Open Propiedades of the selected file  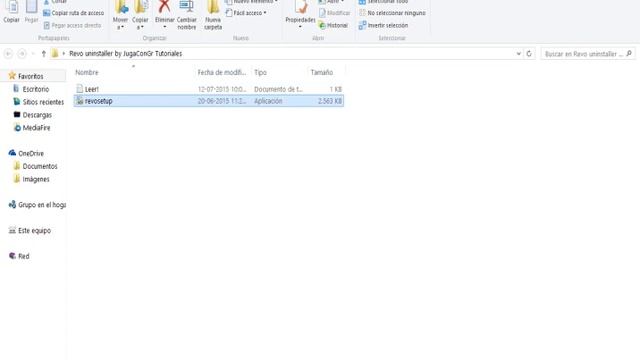(300, 14)
